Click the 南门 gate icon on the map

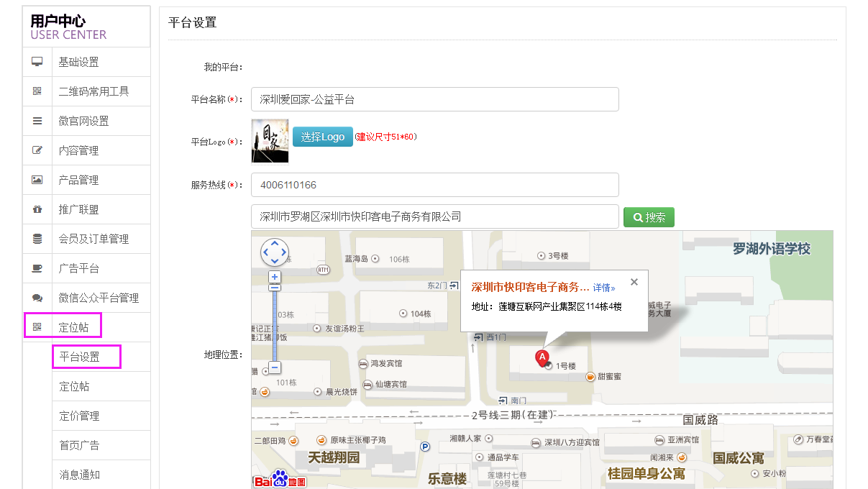(503, 400)
